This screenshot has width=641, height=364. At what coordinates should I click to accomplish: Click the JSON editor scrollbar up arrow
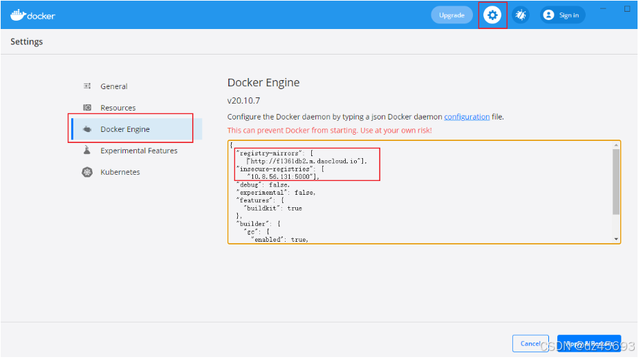(x=615, y=146)
